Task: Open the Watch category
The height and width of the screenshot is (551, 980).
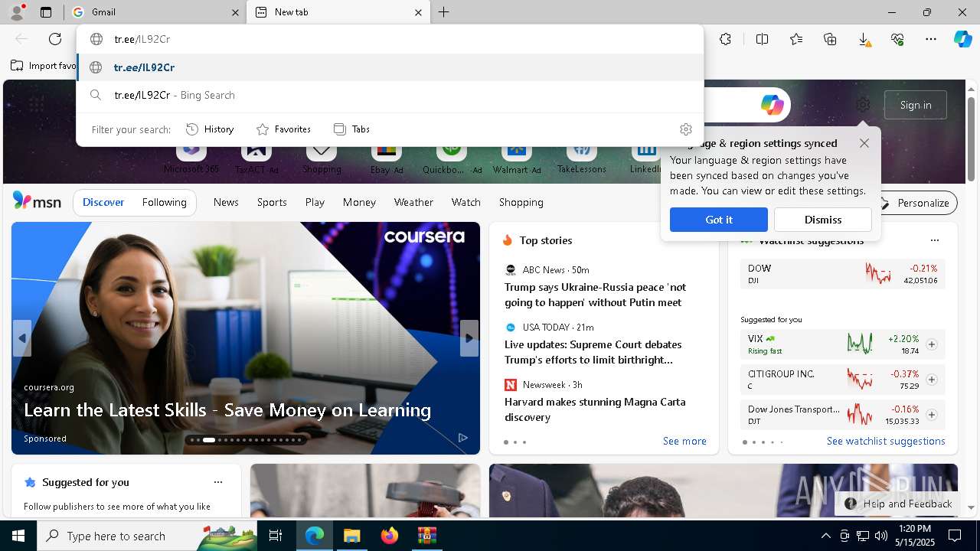Action: tap(465, 203)
